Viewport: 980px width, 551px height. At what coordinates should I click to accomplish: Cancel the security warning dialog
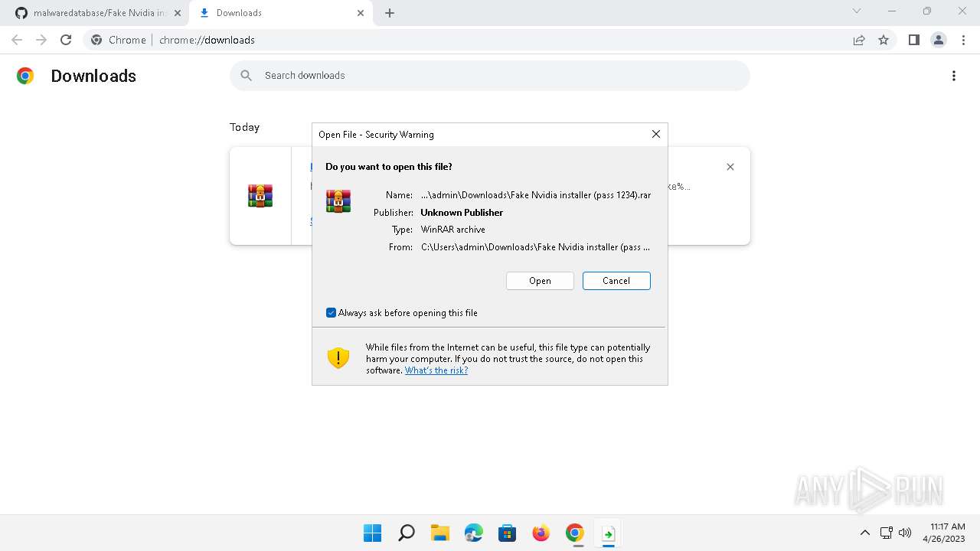tap(616, 281)
